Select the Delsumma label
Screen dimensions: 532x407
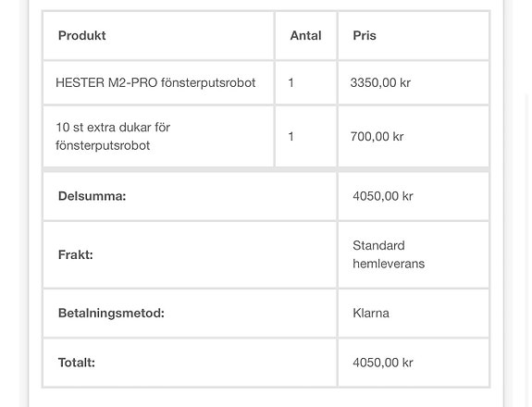tap(92, 196)
